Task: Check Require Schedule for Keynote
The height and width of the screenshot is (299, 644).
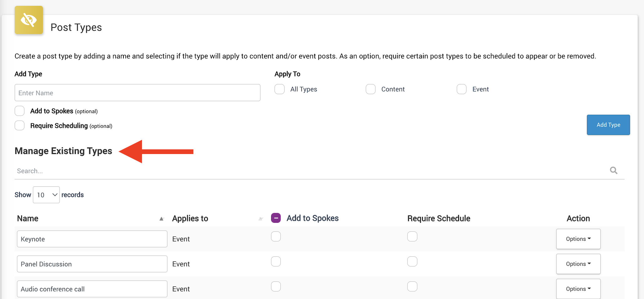Action: pos(412,236)
